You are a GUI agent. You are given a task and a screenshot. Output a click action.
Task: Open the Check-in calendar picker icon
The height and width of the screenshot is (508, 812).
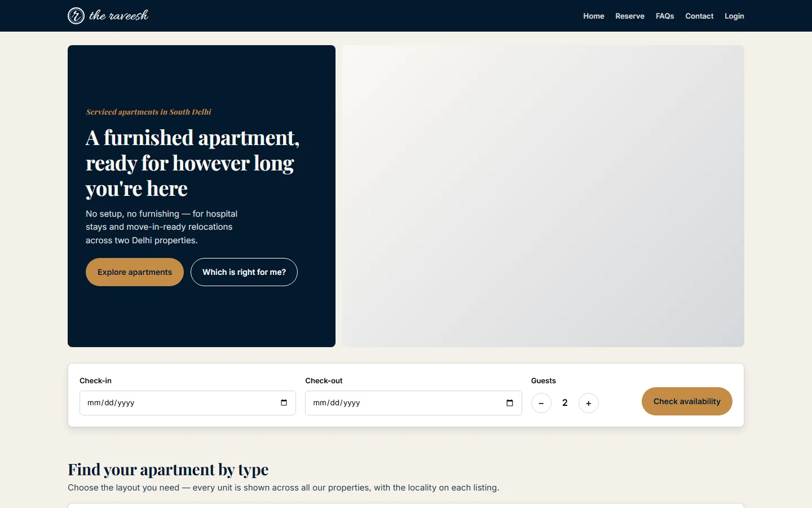pos(284,402)
